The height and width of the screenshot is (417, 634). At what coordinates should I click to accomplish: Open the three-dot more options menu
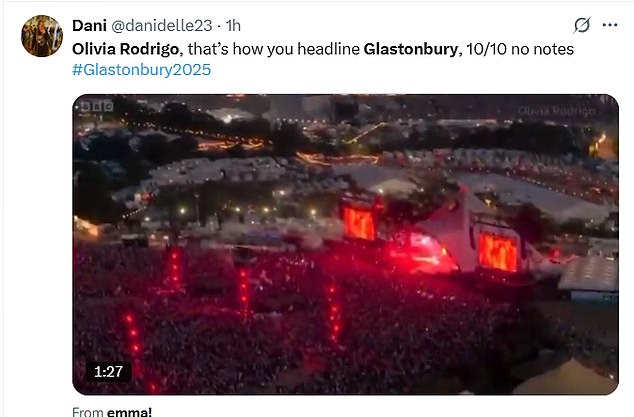(610, 25)
